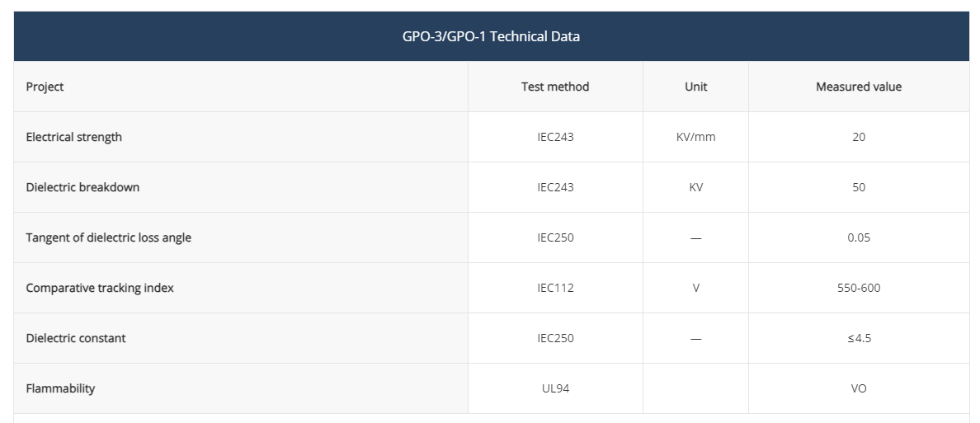Viewport: 980px width, 423px height.
Task: Select the Dielectric constant row label
Action: point(76,338)
